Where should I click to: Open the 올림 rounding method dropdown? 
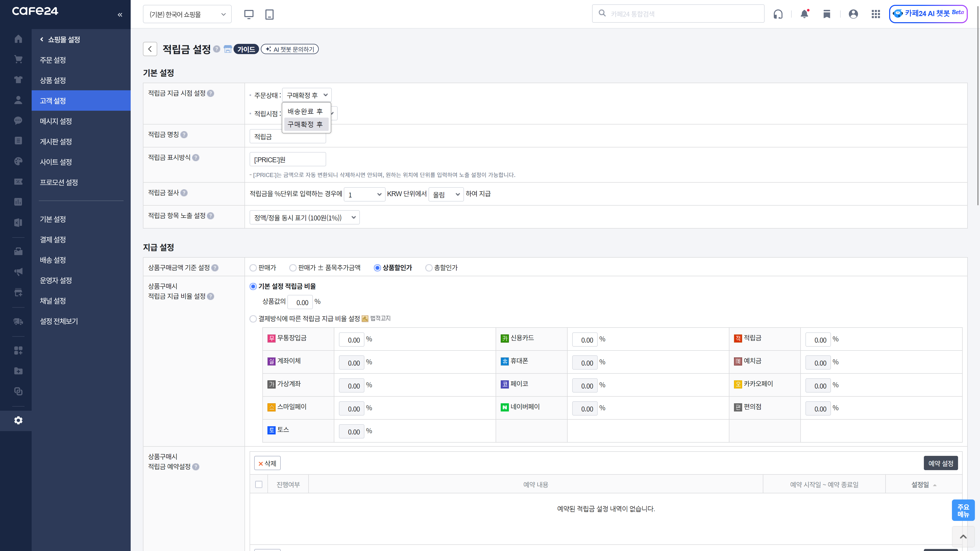click(446, 194)
